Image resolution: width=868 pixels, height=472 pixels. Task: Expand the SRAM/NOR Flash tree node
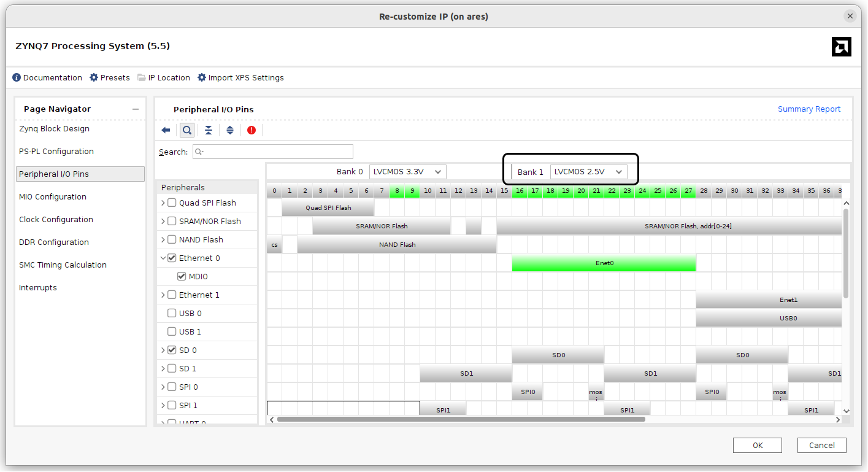pyautogui.click(x=163, y=221)
